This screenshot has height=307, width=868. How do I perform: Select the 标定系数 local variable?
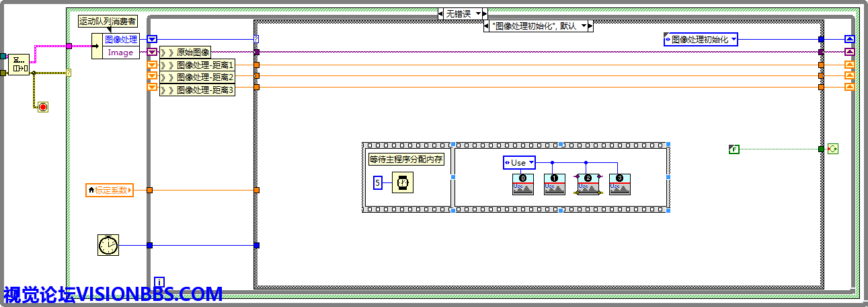click(x=110, y=191)
